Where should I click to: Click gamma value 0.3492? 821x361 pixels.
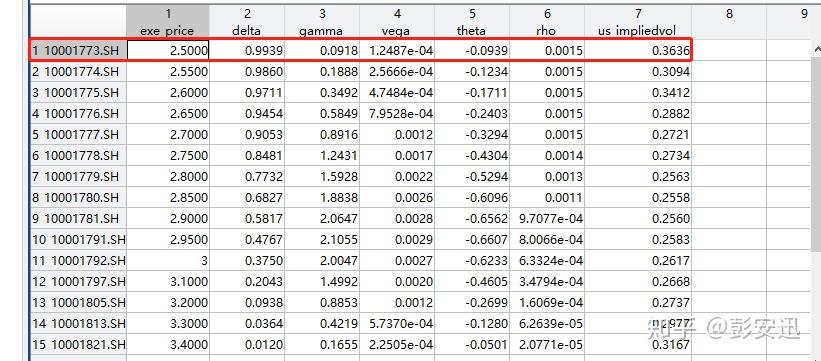point(322,93)
